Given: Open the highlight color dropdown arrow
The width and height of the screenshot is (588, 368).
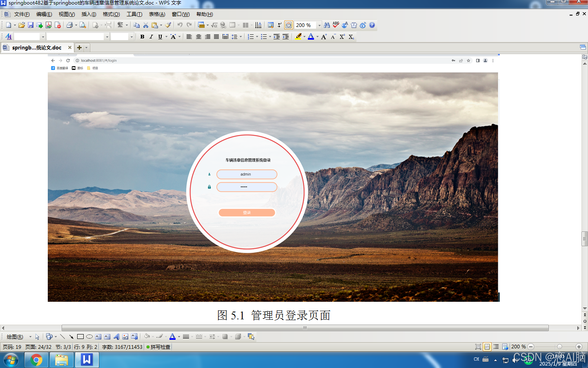Looking at the screenshot, I should [x=304, y=36].
